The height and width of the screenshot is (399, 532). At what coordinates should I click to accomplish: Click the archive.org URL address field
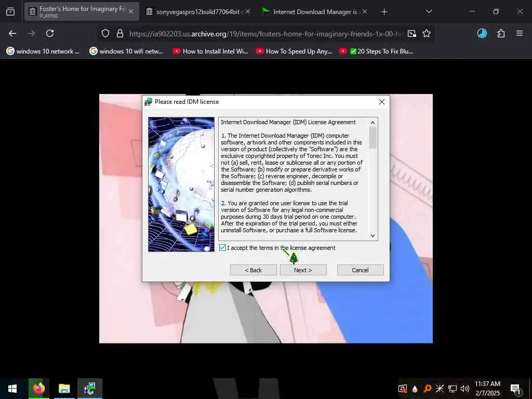coord(265,34)
